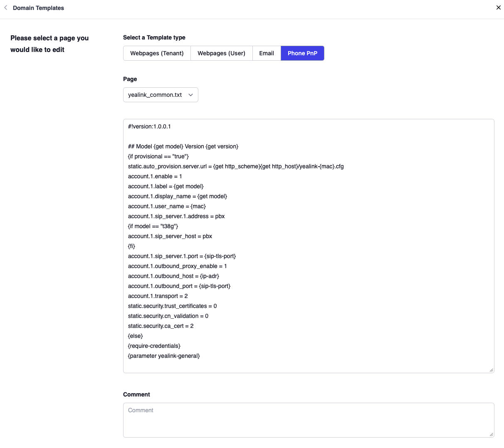Click the back arrow beside Domain Templates

[x=5, y=7]
